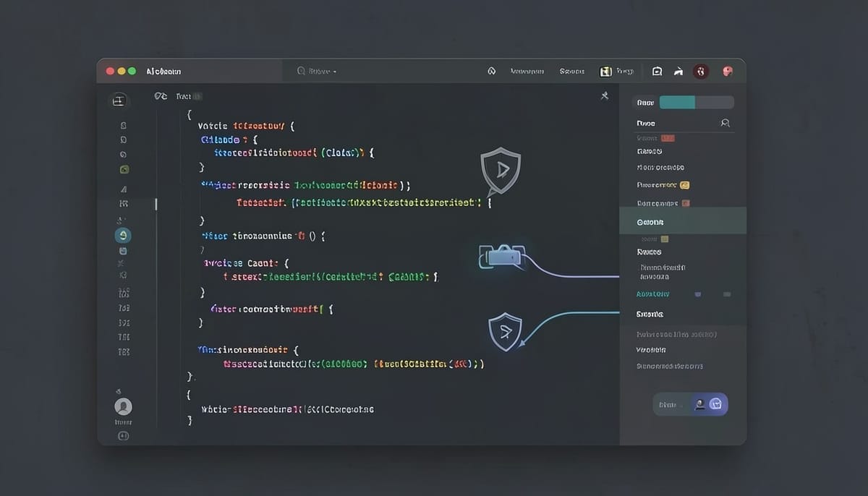Click the text label inside the bottom pill

pyautogui.click(x=668, y=405)
